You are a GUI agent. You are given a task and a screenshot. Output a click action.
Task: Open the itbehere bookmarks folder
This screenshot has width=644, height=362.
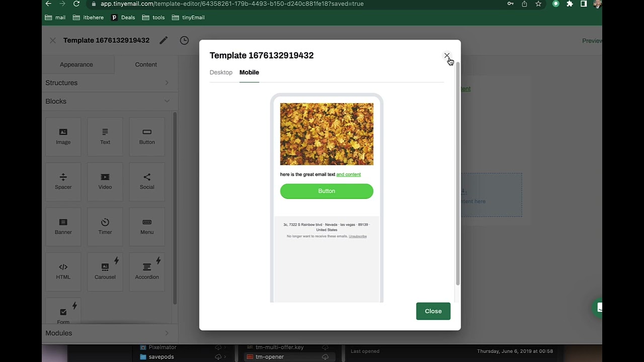click(x=89, y=17)
